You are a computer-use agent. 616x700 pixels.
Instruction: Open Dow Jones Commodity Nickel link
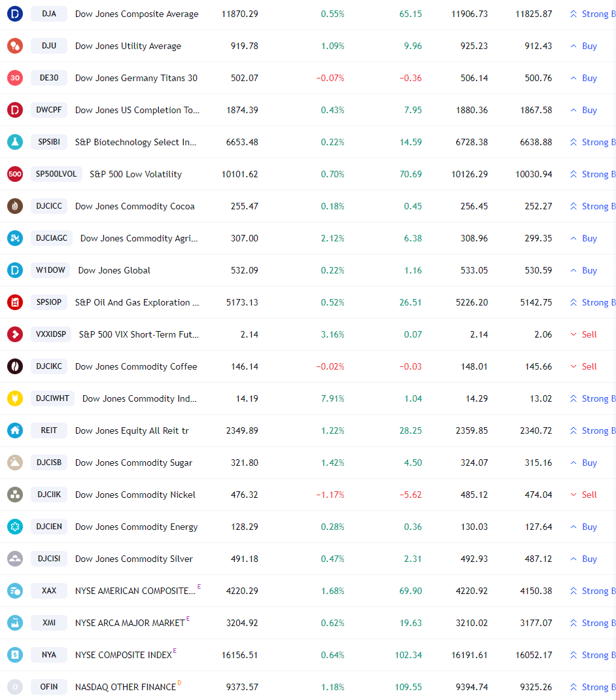(x=135, y=495)
